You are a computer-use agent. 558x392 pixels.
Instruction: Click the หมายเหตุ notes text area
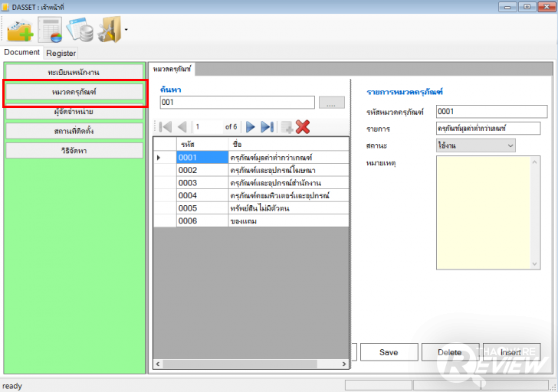488,213
